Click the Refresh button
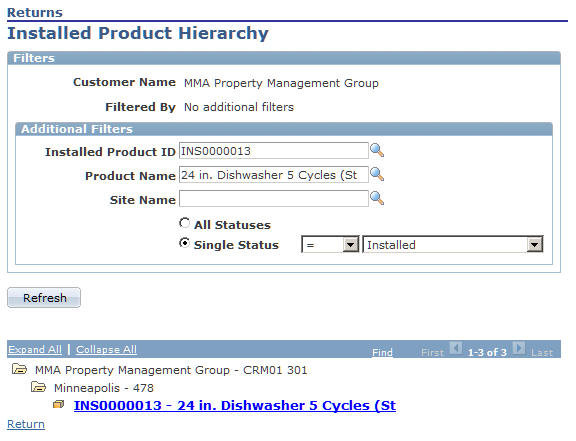Viewport: 576px width, 441px height. (44, 298)
